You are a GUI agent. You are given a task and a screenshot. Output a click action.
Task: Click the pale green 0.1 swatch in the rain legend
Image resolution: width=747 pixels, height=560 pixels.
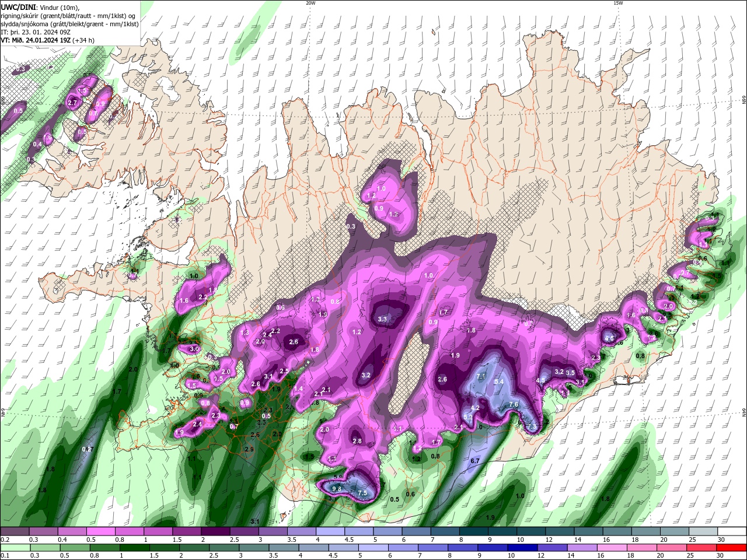tap(15, 548)
